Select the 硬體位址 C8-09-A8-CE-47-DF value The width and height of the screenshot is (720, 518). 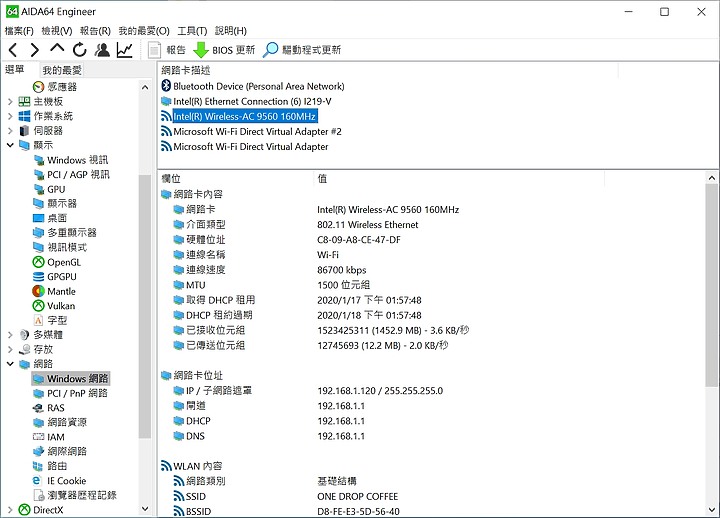click(x=359, y=240)
